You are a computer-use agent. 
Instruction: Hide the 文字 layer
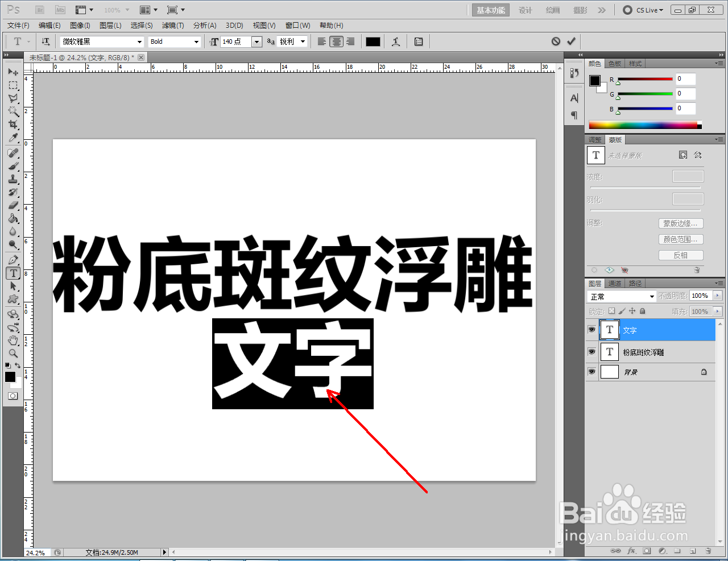click(591, 330)
